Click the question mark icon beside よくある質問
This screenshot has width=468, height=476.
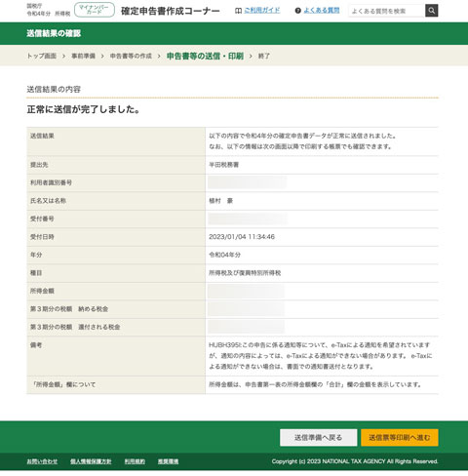[297, 11]
